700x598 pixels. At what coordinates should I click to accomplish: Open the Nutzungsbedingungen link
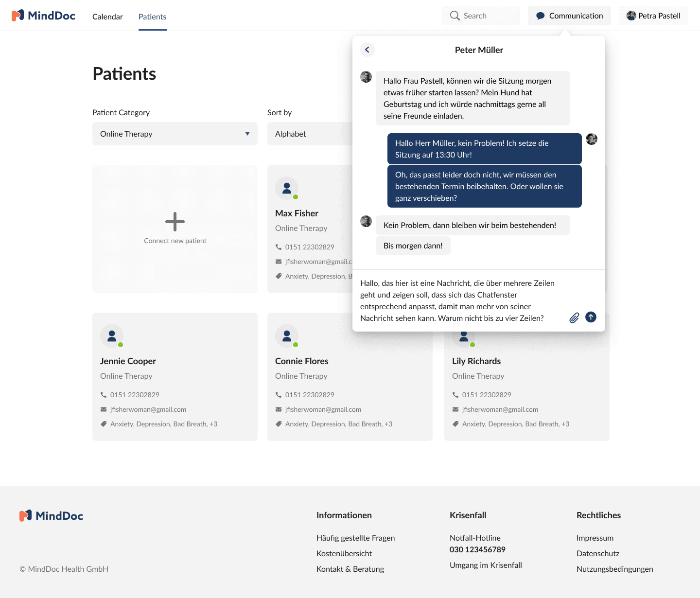(615, 569)
